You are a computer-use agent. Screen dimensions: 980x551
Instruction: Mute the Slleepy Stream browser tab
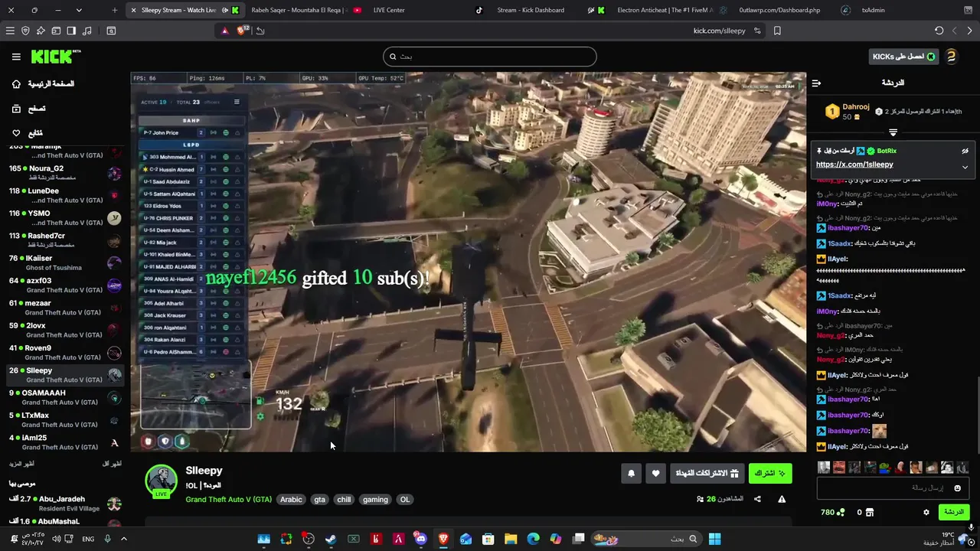(x=224, y=10)
